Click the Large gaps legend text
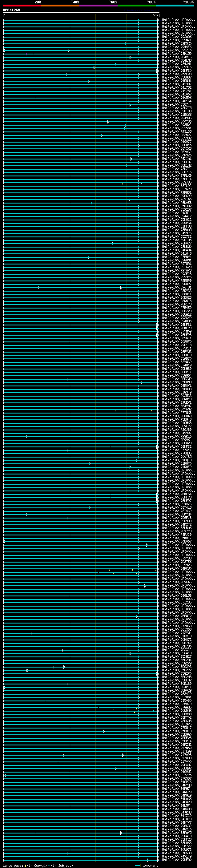The image size is (197, 868). click(38, 866)
